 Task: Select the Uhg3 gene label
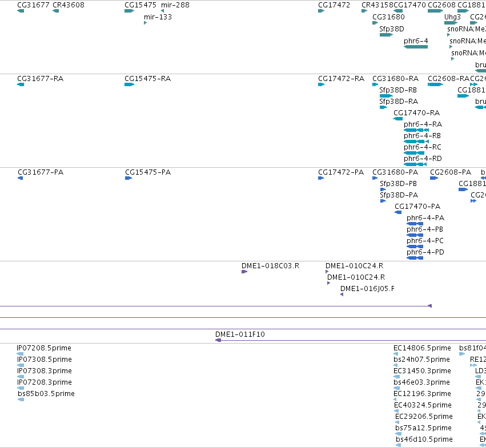452,17
